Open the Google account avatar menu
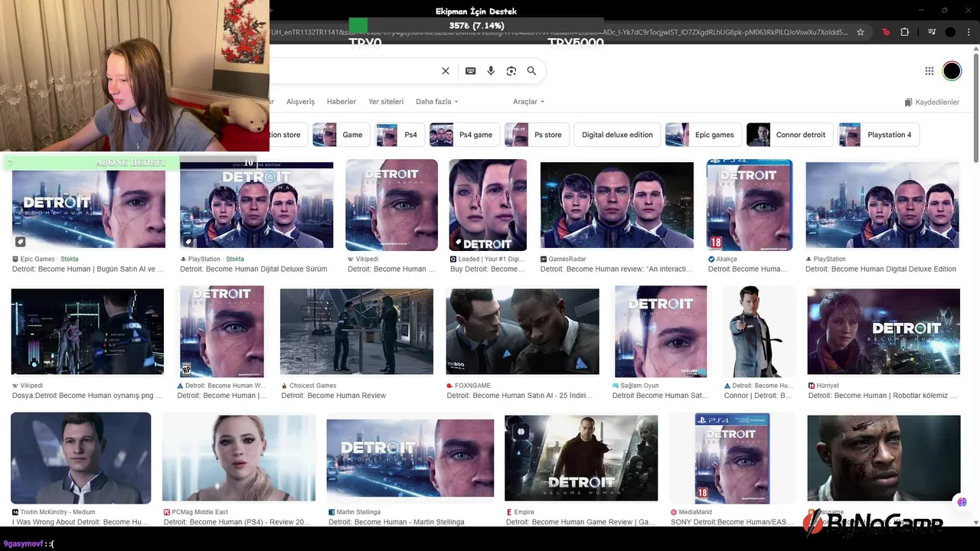 [x=952, y=71]
